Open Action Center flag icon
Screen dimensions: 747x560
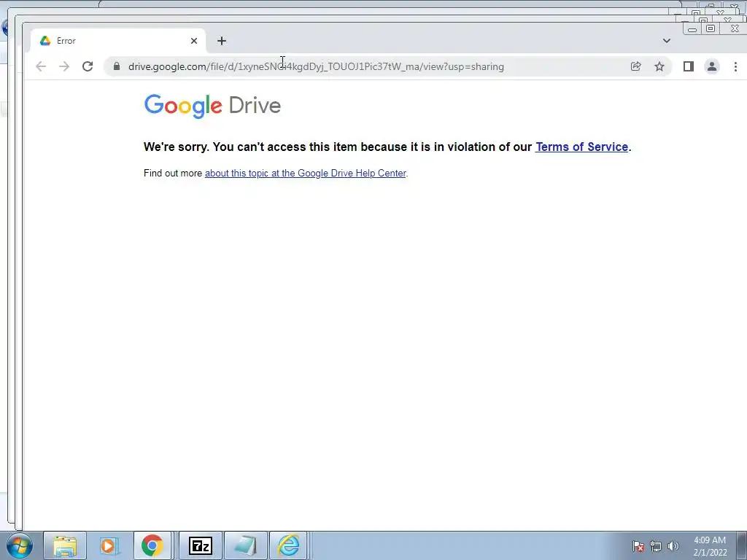pyautogui.click(x=638, y=546)
